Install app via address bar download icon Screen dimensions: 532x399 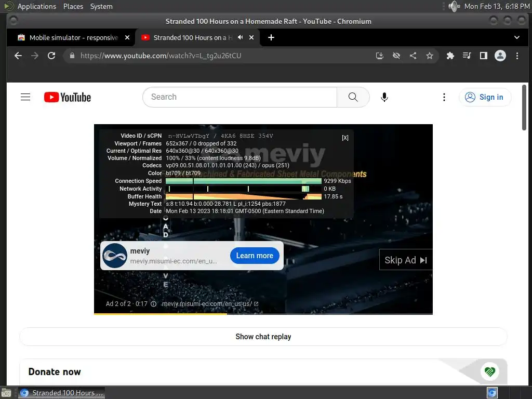(x=380, y=56)
